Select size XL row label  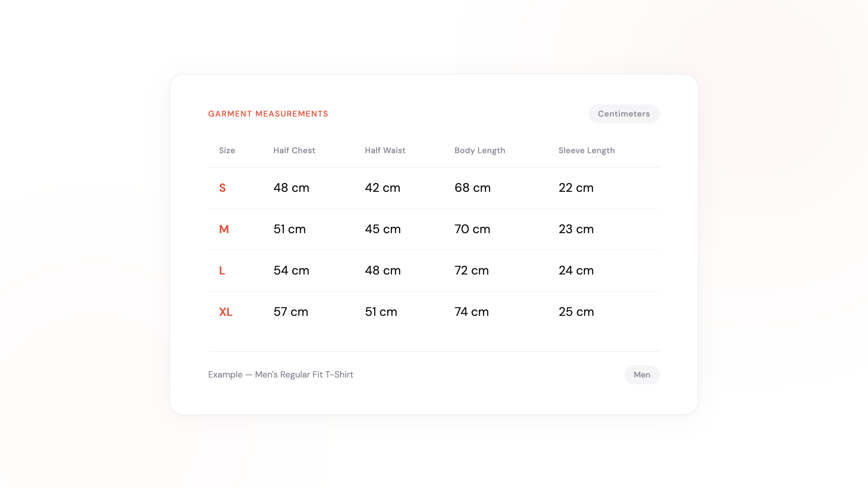[225, 312]
